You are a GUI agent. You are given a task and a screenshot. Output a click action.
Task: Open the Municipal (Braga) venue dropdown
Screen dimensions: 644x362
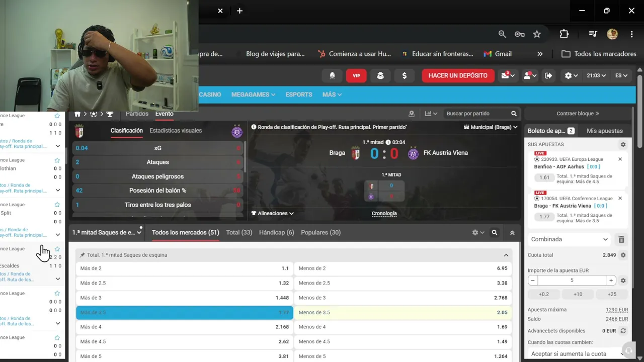click(491, 127)
